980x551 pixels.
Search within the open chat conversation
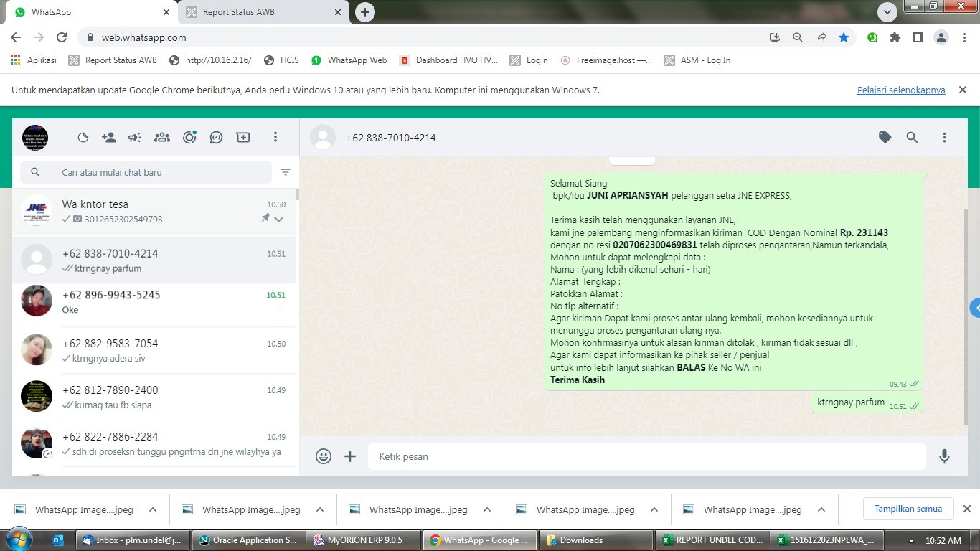click(912, 138)
